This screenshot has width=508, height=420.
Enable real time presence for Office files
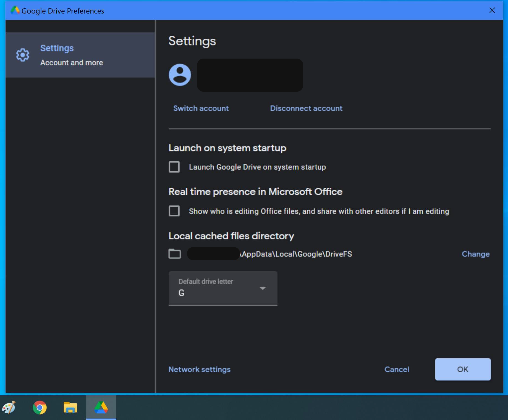[x=174, y=211]
